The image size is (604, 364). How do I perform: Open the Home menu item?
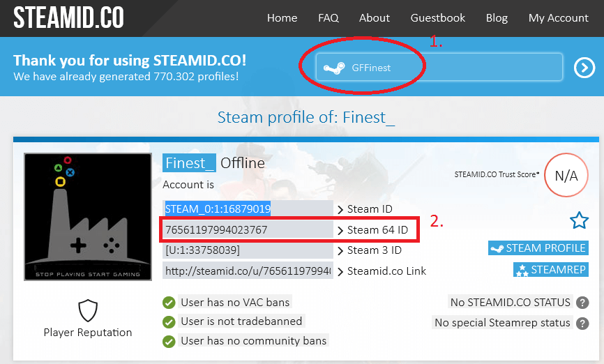(282, 18)
